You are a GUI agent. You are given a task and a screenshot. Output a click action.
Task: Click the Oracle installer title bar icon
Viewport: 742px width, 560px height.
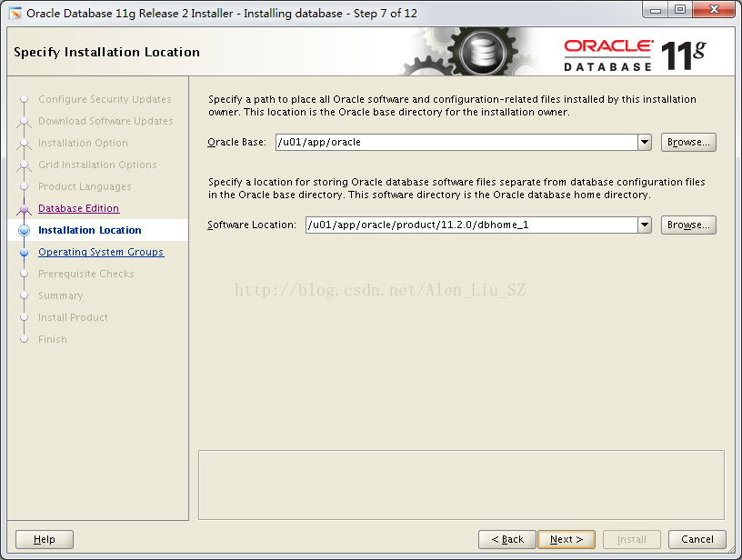point(15,14)
